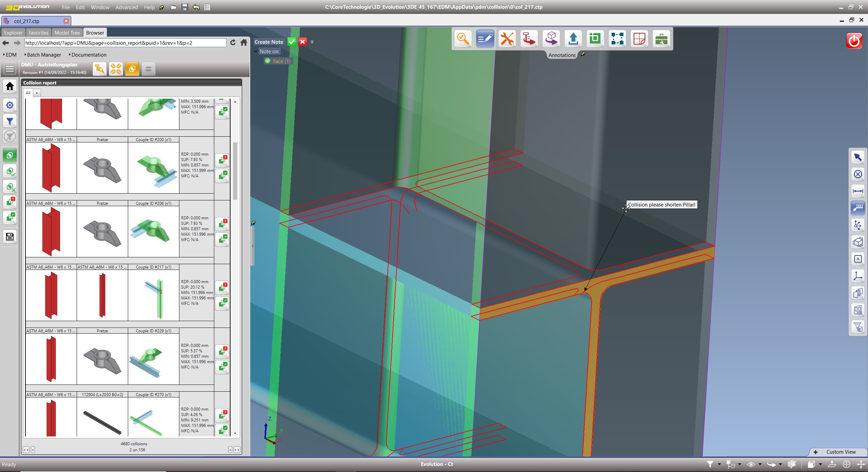Viewport: 868px width, 472px height.
Task: Click the Save icon in left sidebar
Action: [10, 237]
